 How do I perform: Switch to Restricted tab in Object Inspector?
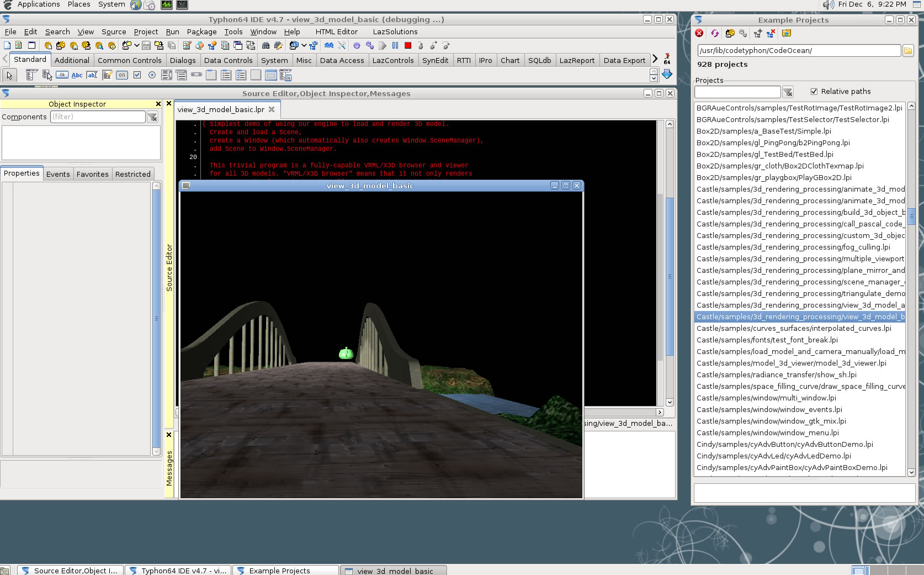(132, 174)
